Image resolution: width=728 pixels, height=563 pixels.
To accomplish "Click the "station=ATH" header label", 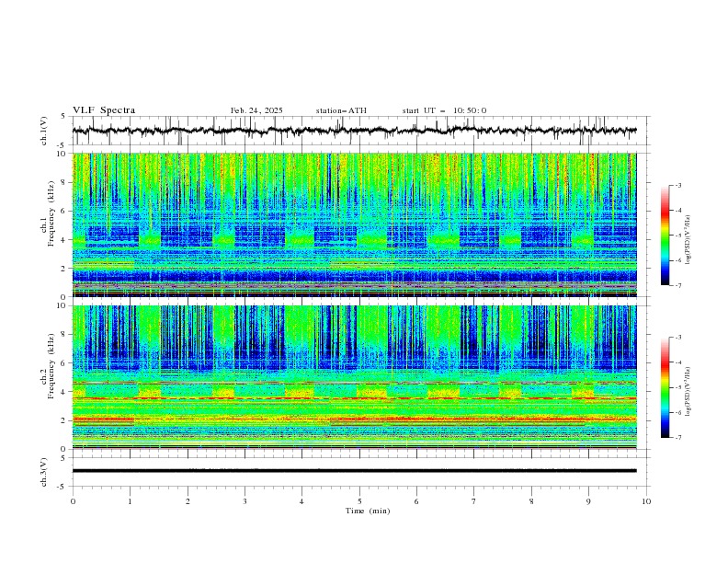I will (341, 110).
